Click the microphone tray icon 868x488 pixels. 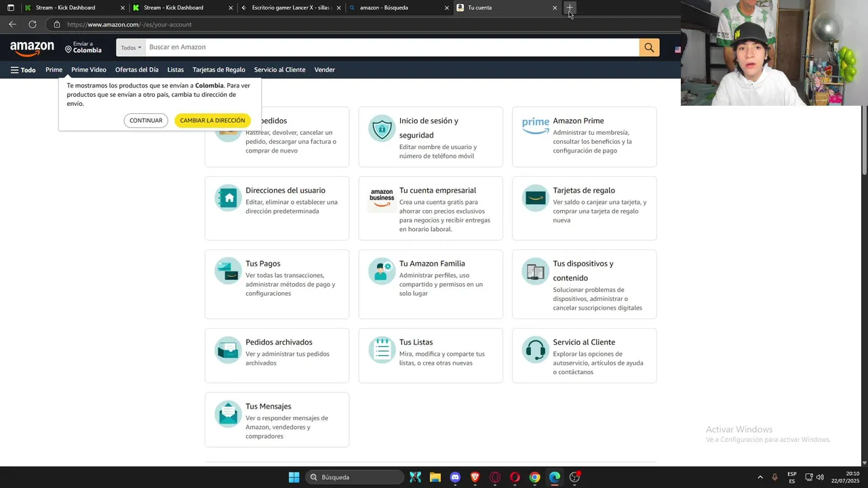point(775,477)
